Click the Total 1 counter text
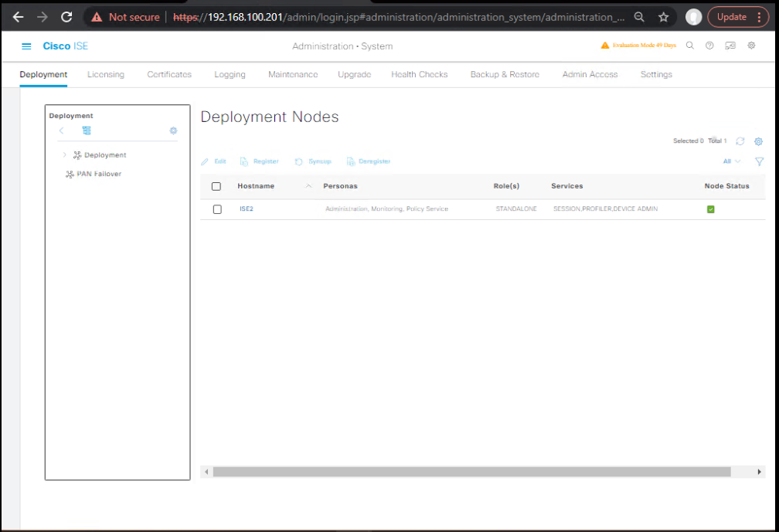Image resolution: width=779 pixels, height=532 pixels. tap(717, 141)
